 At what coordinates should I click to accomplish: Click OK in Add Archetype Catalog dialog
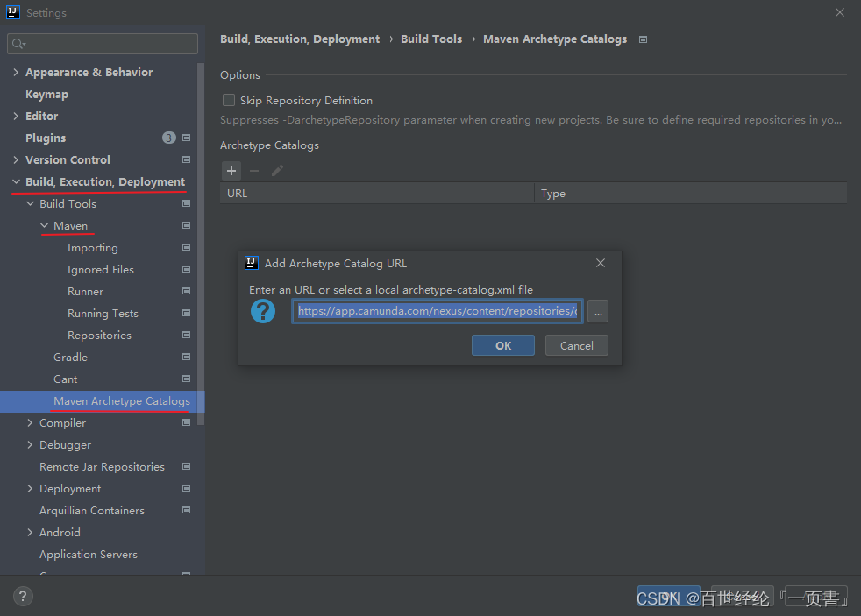pos(503,345)
